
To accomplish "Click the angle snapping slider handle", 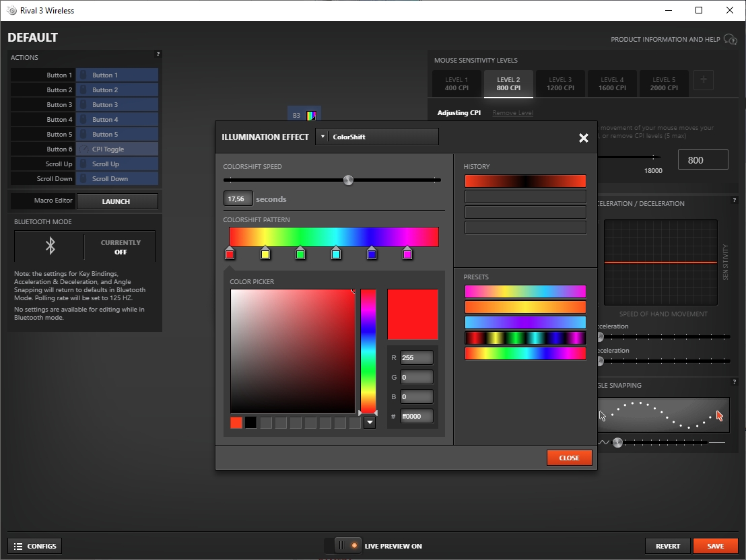I will click(617, 442).
